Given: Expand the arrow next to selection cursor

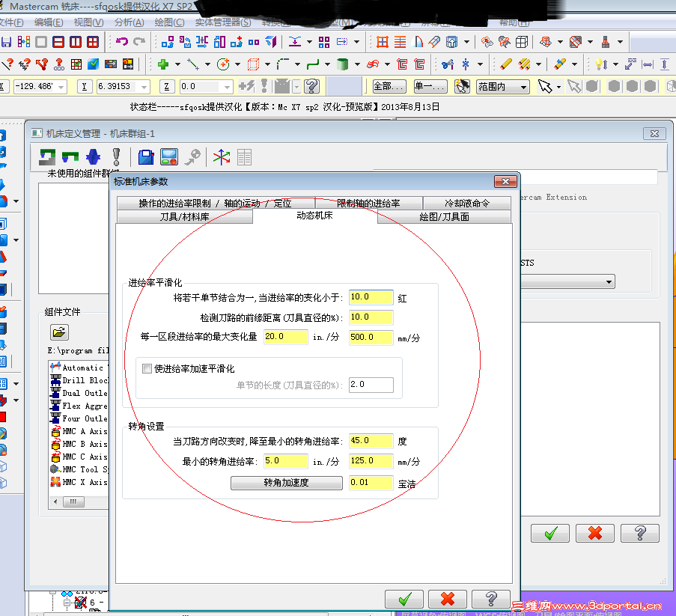Looking at the screenshot, I should tap(558, 87).
